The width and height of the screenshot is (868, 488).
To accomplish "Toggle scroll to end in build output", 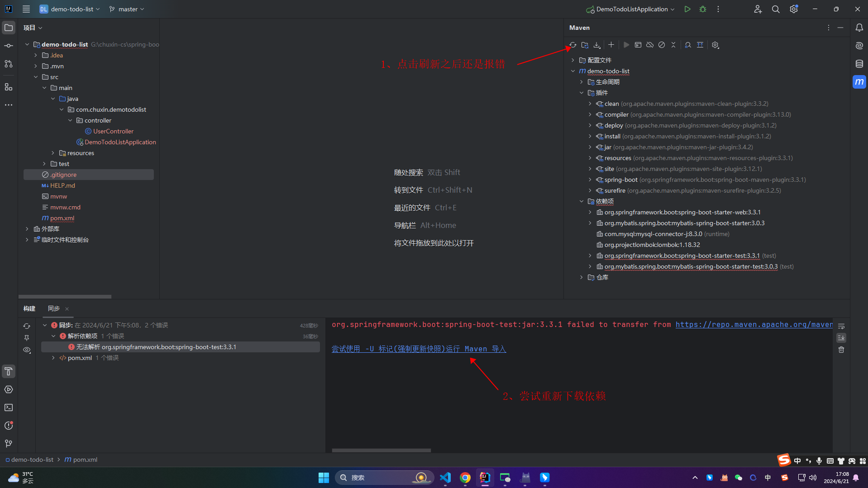I will pyautogui.click(x=841, y=338).
